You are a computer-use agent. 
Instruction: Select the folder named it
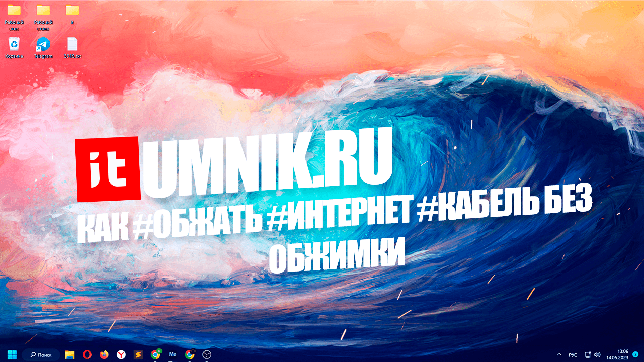point(72,14)
